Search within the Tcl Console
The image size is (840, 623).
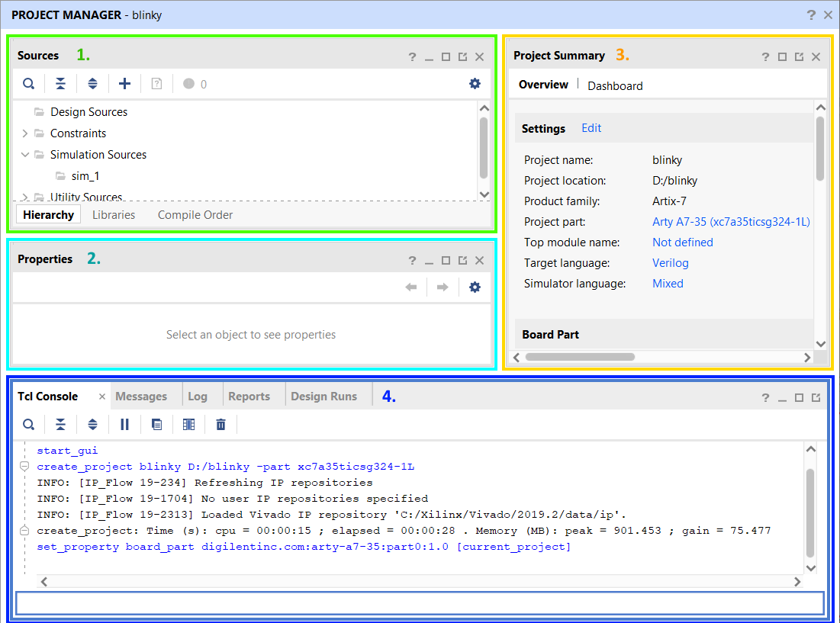pyautogui.click(x=28, y=425)
